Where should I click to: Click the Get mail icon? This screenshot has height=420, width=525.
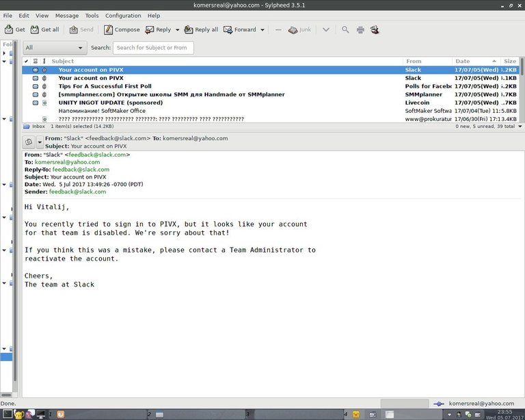click(x=9, y=29)
